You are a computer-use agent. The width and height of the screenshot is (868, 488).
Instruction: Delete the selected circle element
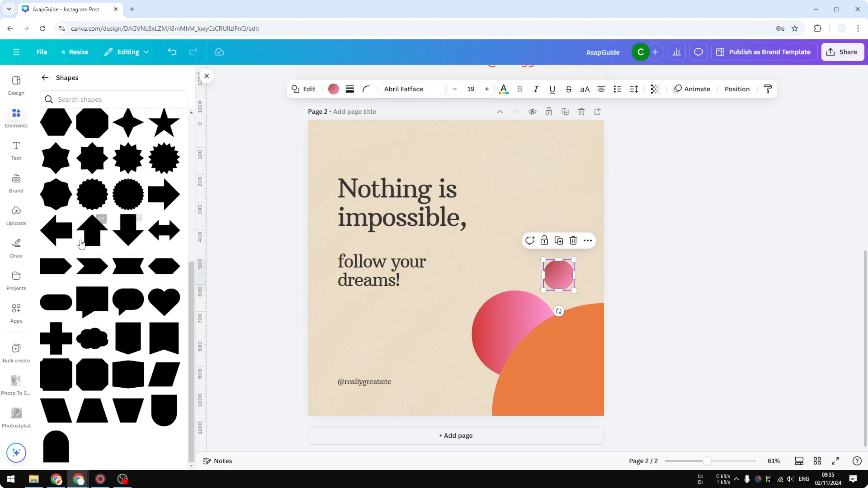coord(573,240)
